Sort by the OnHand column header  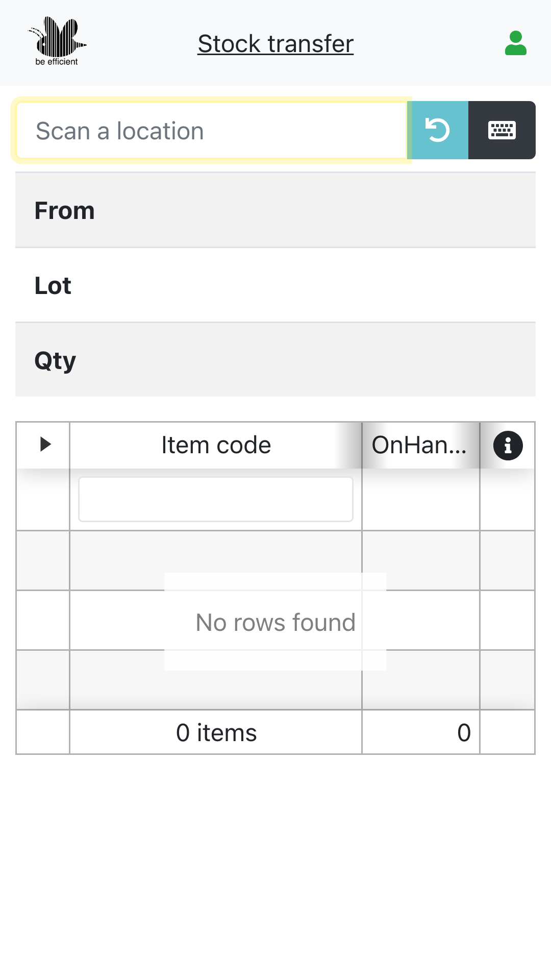(x=419, y=445)
